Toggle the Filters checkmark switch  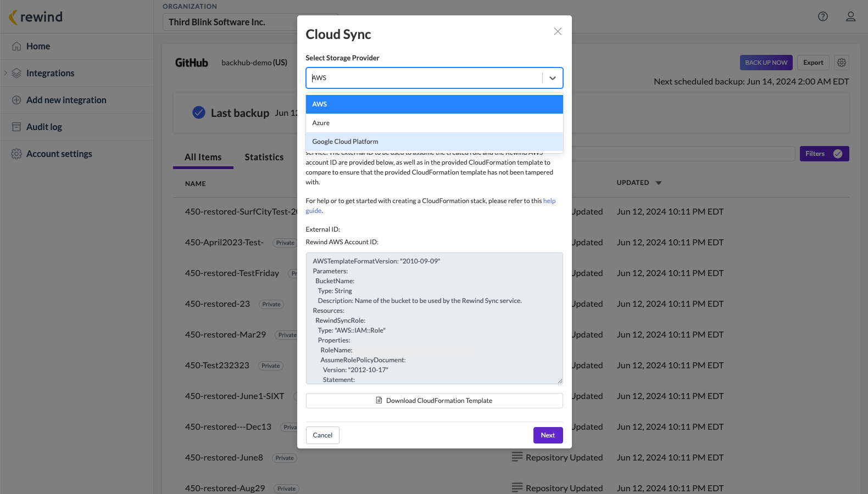[838, 154]
